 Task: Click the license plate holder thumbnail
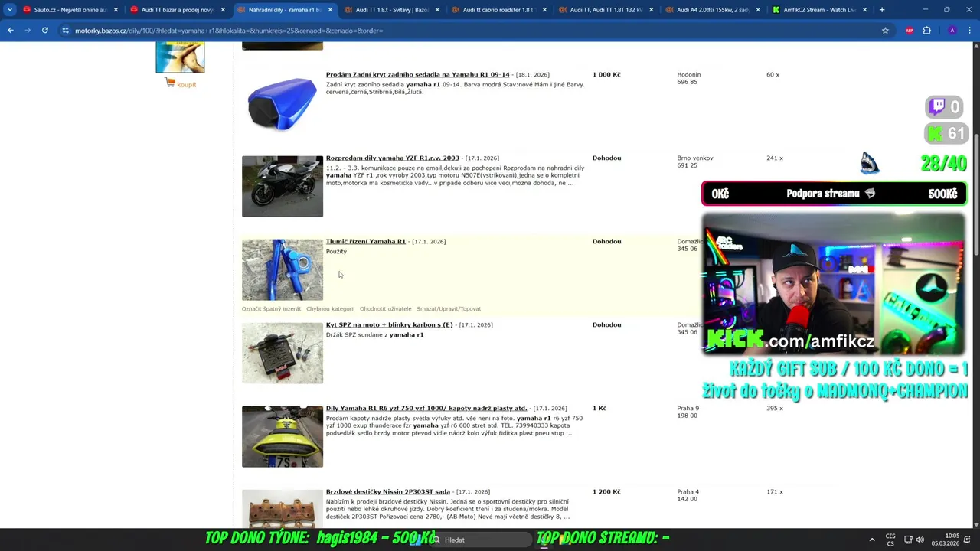point(283,353)
